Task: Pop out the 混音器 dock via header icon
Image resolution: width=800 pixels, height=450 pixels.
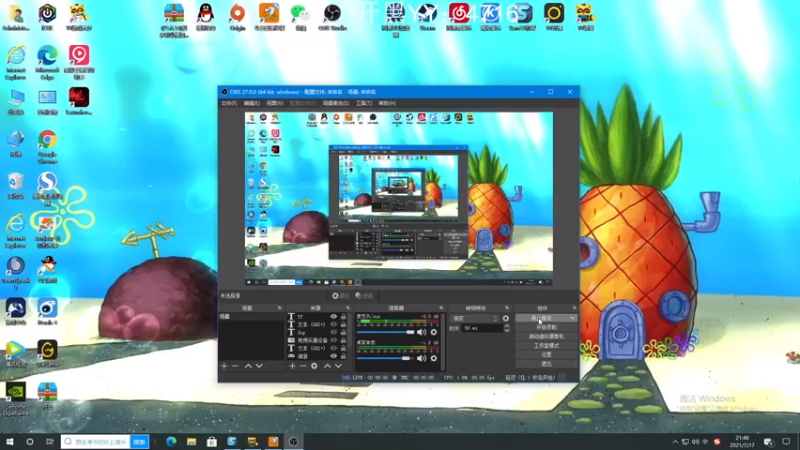Action: pyautogui.click(x=441, y=308)
